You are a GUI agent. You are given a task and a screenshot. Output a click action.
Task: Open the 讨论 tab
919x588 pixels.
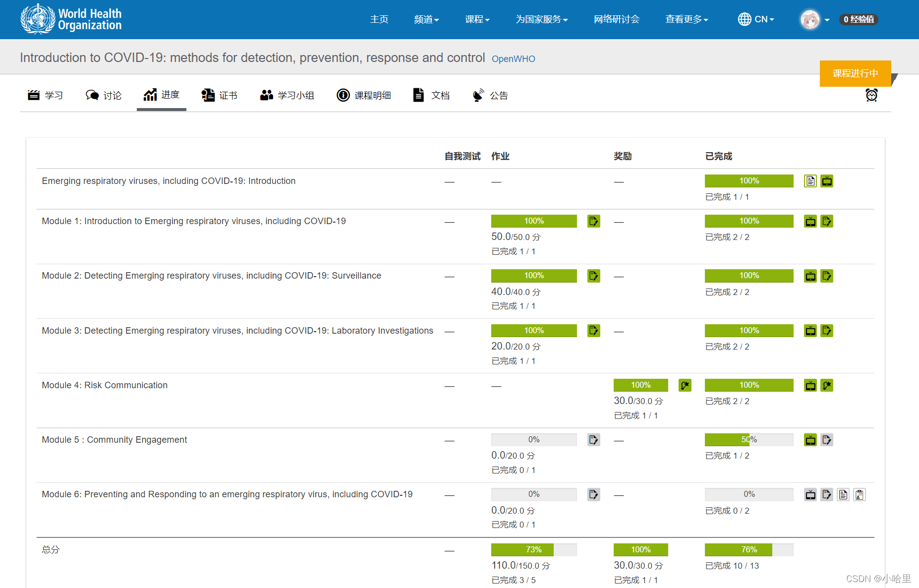tap(103, 95)
